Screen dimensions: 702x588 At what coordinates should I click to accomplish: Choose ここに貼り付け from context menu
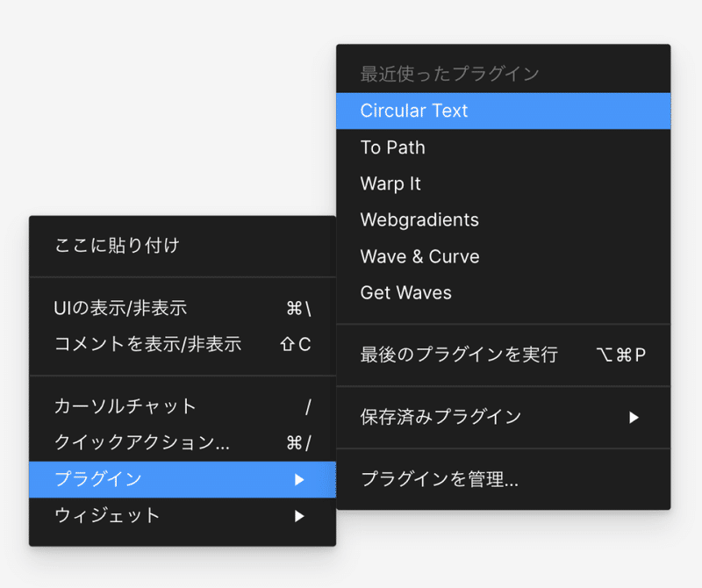(x=183, y=246)
